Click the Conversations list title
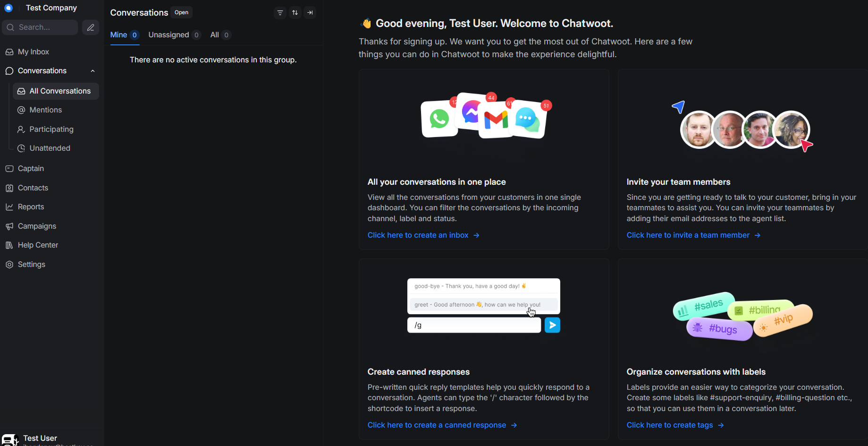The width and height of the screenshot is (868, 446). click(x=139, y=13)
